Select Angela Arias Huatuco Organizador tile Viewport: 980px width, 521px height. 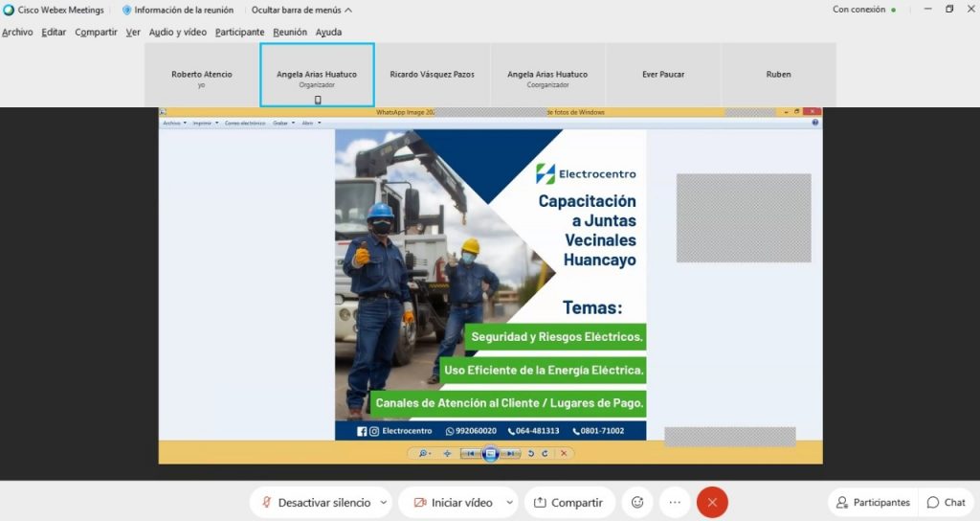tap(317, 75)
